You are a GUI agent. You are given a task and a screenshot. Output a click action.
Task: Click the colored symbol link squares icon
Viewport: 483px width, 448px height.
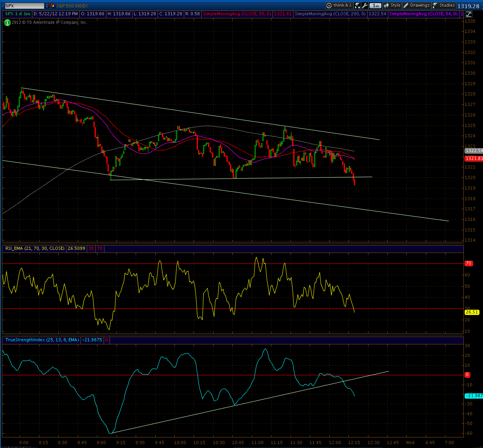(x=53, y=6)
